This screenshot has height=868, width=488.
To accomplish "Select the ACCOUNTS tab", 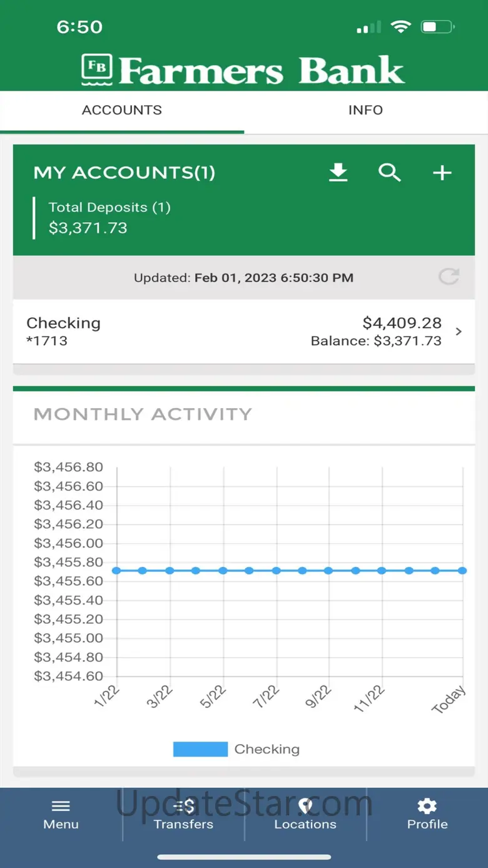I will pos(122,110).
